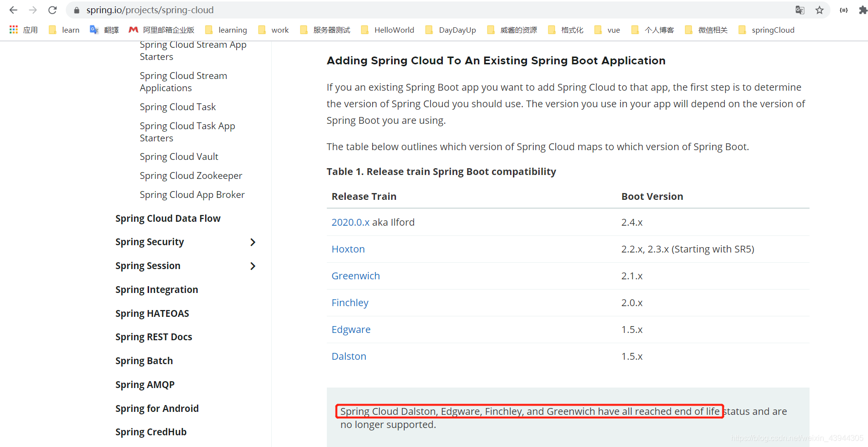Viewport: 868px width, 447px height.
Task: Select Spring Session in sidebar
Action: (x=148, y=266)
